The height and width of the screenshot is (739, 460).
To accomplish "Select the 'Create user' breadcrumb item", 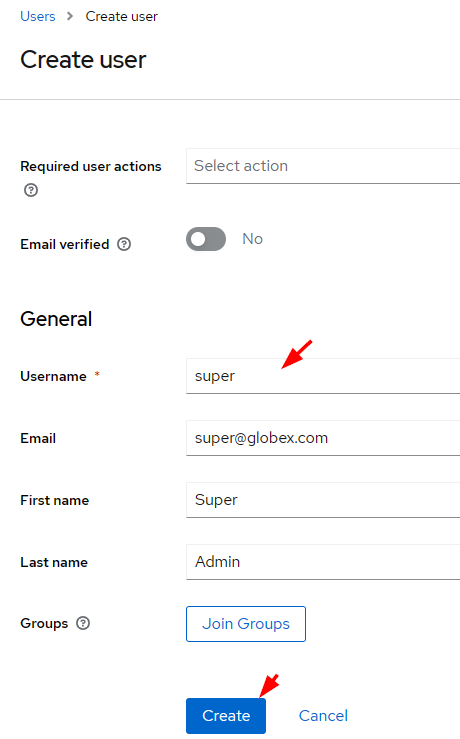I will click(122, 16).
